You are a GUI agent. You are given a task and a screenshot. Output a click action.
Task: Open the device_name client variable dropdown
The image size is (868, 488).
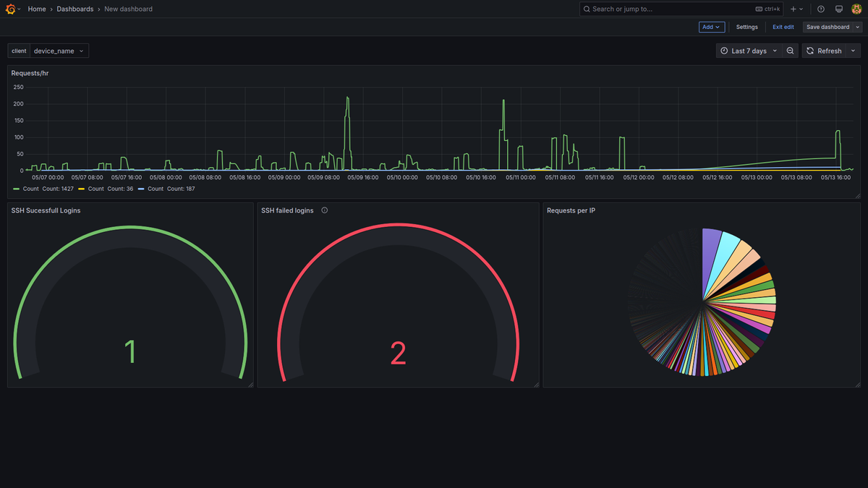pyautogui.click(x=59, y=51)
